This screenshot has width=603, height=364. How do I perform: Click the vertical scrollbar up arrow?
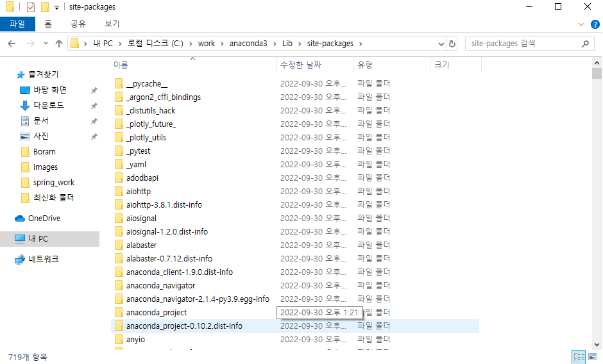tap(597, 63)
